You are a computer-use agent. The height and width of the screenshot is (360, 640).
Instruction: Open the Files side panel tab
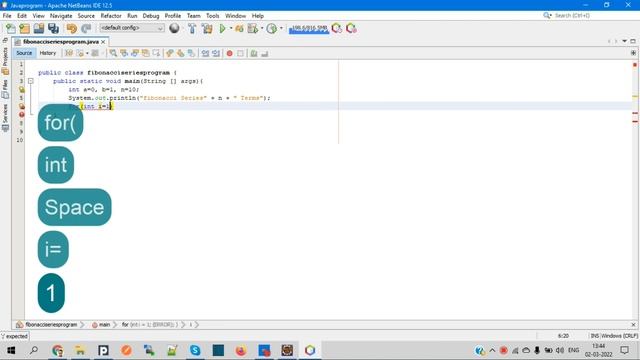coord(5,89)
